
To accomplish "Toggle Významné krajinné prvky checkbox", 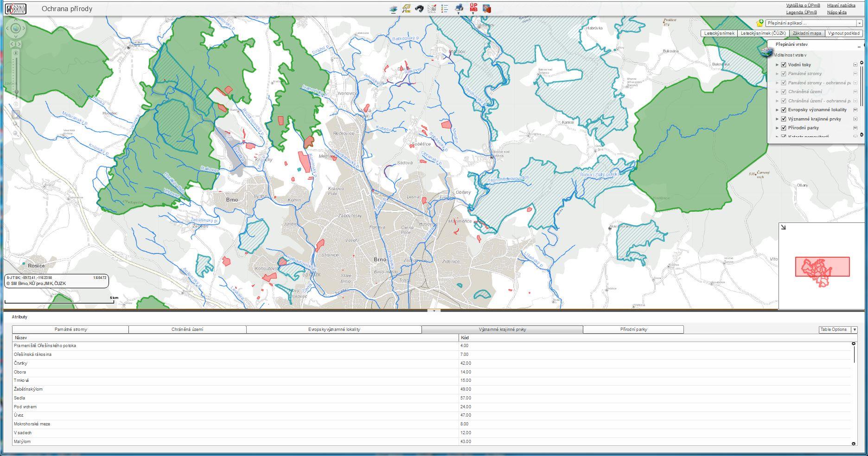I will coord(784,119).
